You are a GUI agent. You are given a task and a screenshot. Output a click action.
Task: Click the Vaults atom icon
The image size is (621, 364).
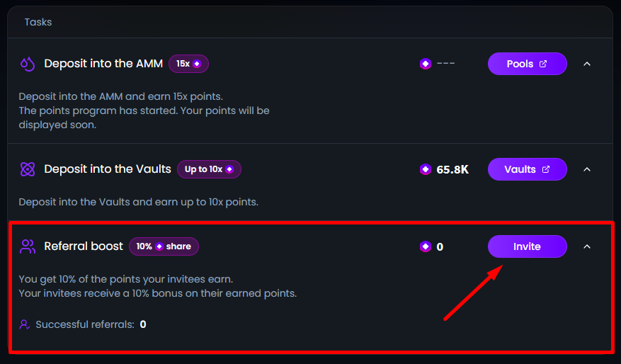click(28, 169)
